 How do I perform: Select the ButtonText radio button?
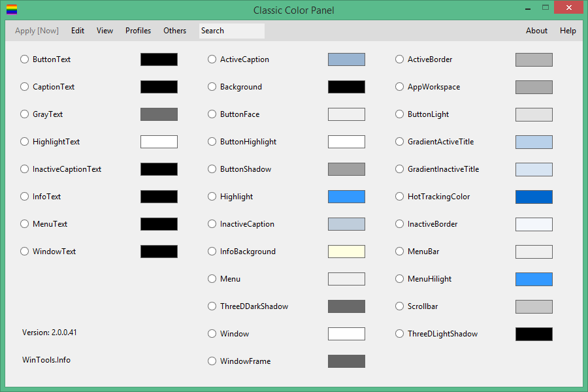(25, 59)
